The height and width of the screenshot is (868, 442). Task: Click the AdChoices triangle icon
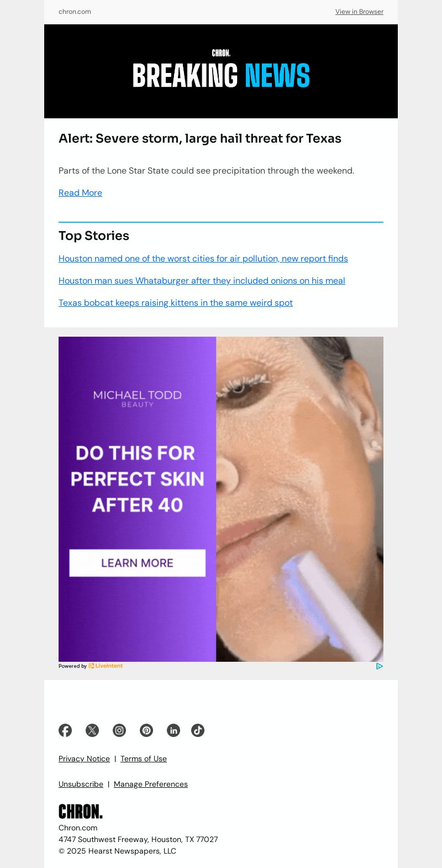(380, 666)
